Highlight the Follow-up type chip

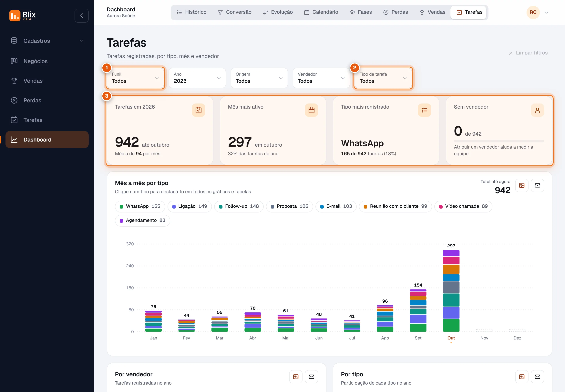click(239, 206)
